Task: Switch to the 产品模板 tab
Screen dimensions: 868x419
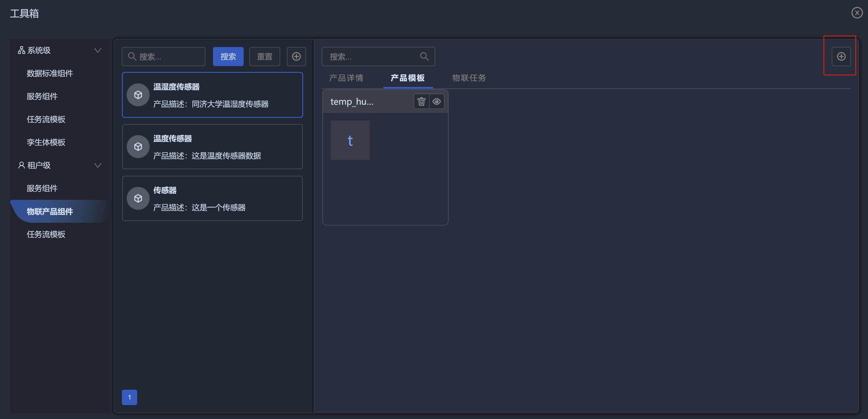Action: pos(408,78)
